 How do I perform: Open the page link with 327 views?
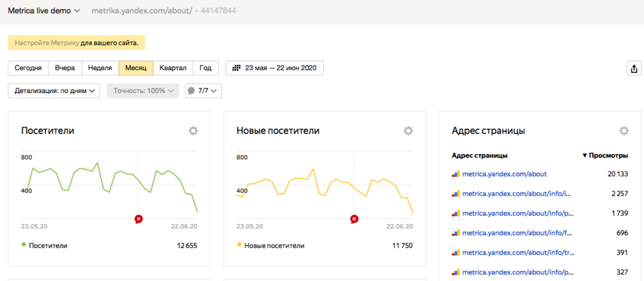tap(518, 272)
